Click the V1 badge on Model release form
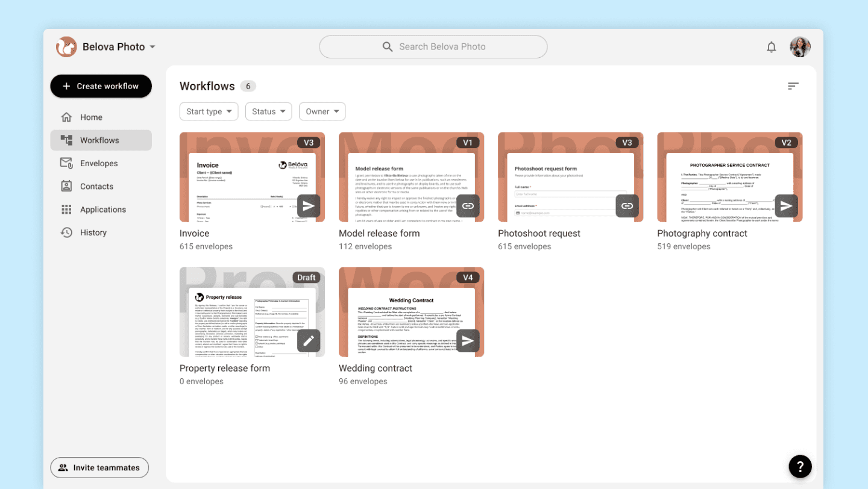 pos(468,143)
